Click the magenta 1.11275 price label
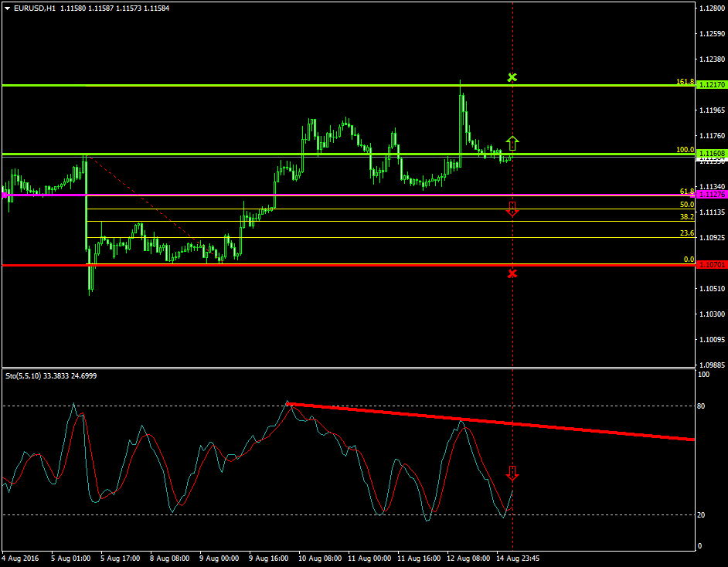Screen dimensions: 728x567 point(710,195)
